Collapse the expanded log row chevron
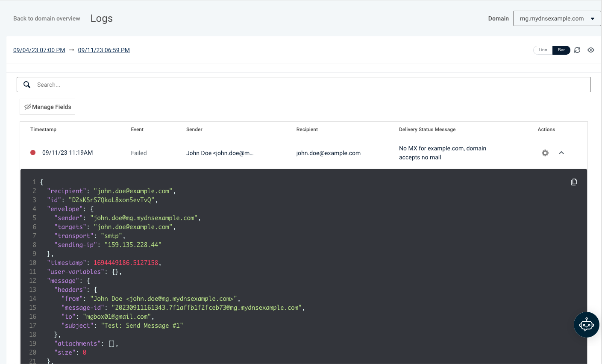 coord(561,153)
